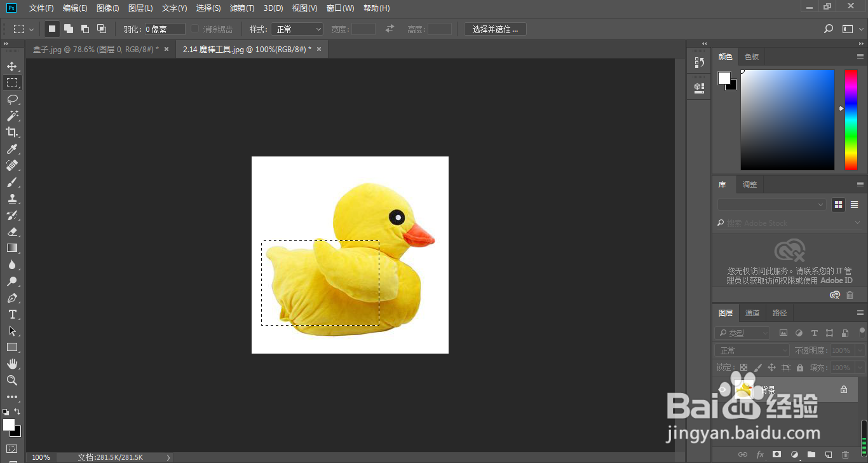Toggle the Background layer visibility eye
Image resolution: width=868 pixels, height=463 pixels.
coord(722,390)
